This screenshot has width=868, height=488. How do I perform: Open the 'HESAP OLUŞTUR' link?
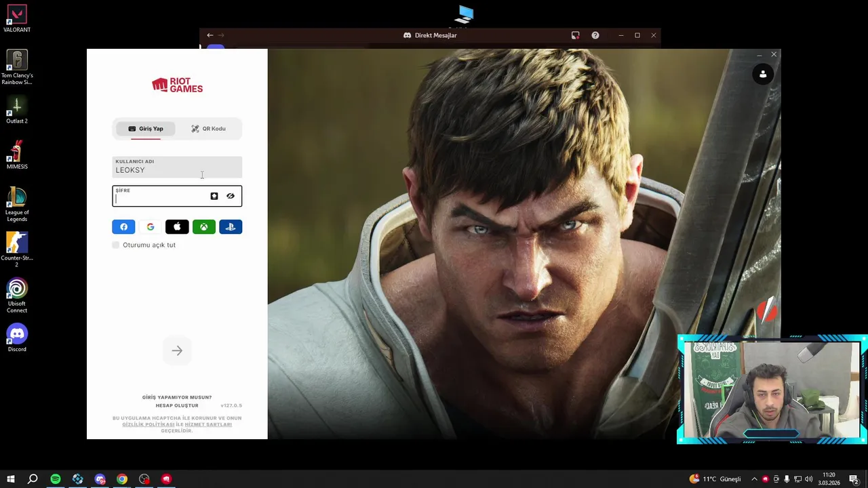(177, 405)
